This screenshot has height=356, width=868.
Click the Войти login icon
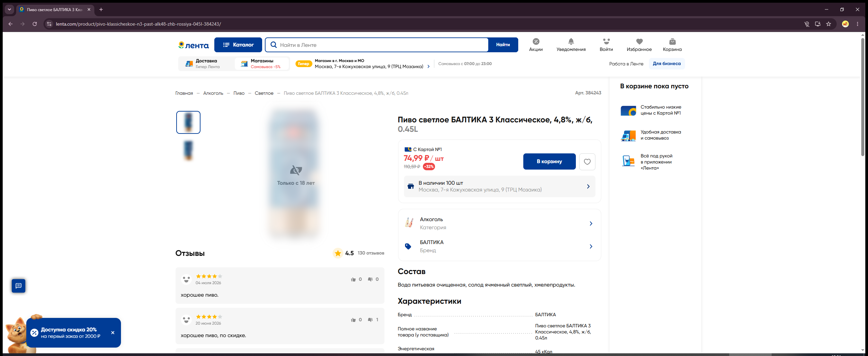click(606, 45)
